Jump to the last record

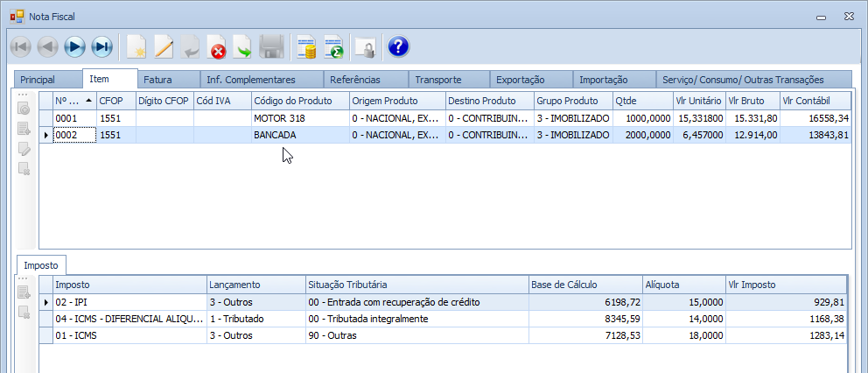click(x=102, y=46)
